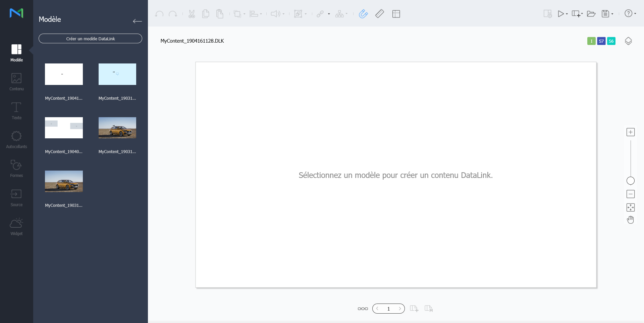Switch to the Texte tab

tap(16, 111)
